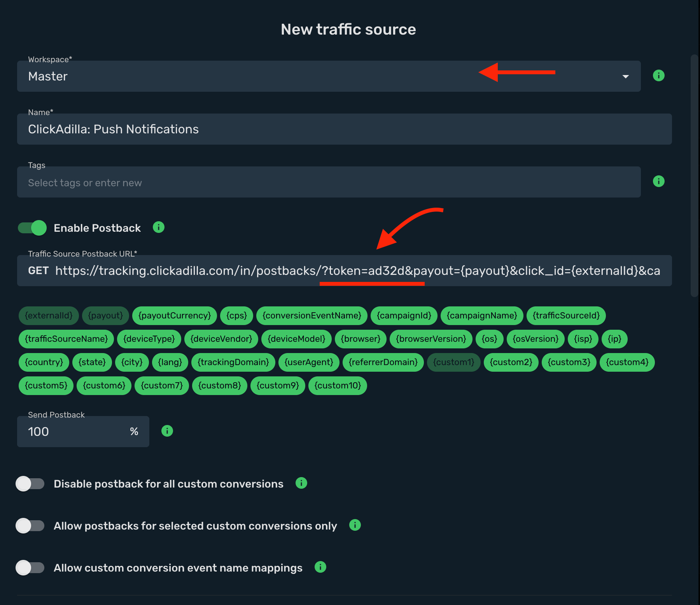Add the {custom10} token

[x=338, y=386]
